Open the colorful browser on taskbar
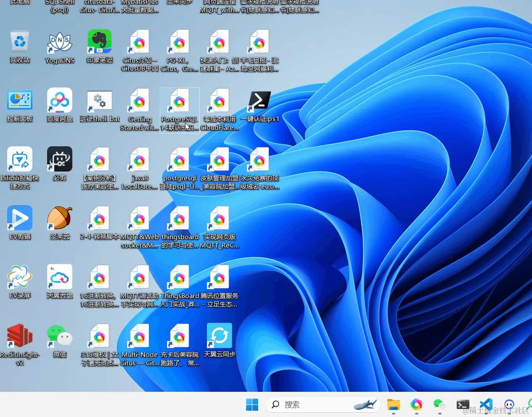This screenshot has width=532, height=417. pyautogui.click(x=416, y=404)
